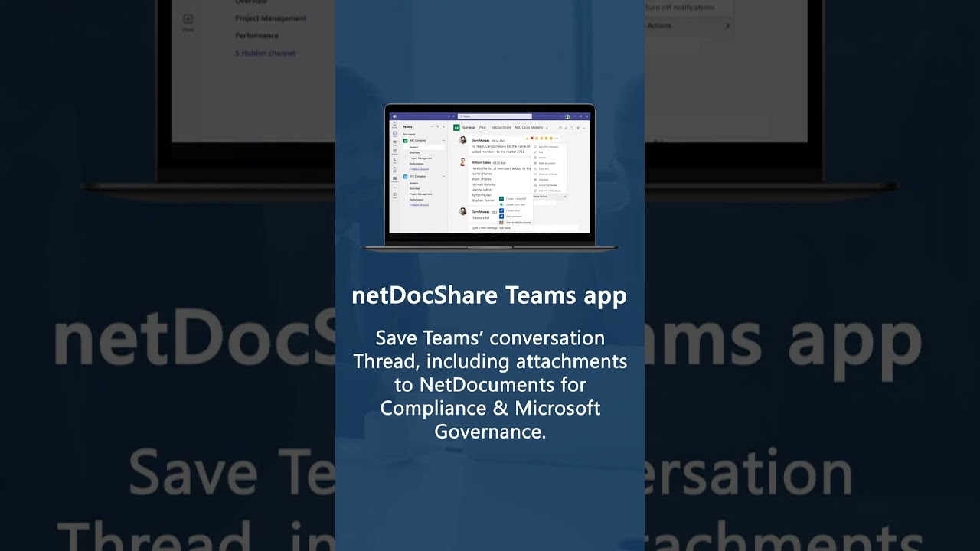This screenshot has height=551, width=980.
Task: Click the plus icon in Teams panel header
Action: click(x=443, y=126)
